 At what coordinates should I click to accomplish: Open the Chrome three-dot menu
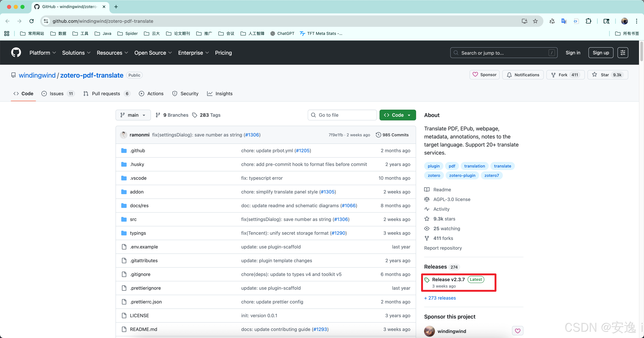pos(636,21)
